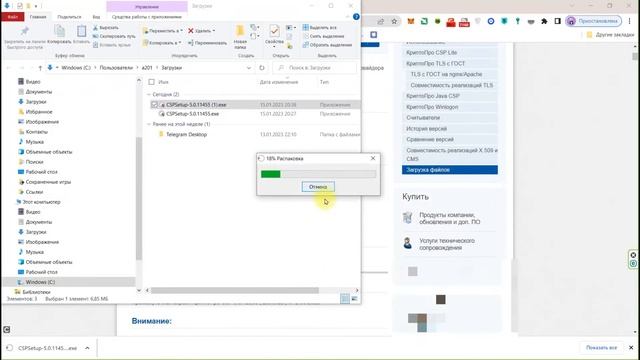Collapse Ранее на этой неделе group
This screenshot has height=360, width=640.
(149, 124)
